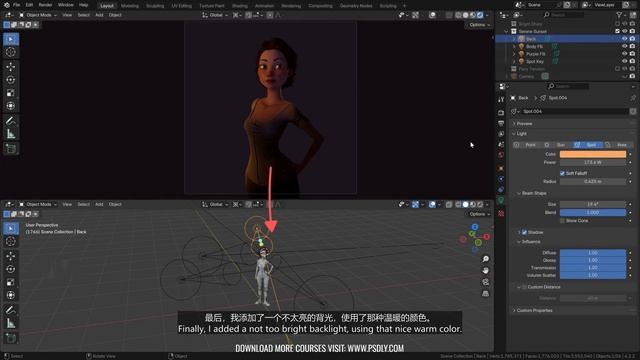This screenshot has height=360, width=640.
Task: Select the Rotate tool in top viewport
Action: (11, 80)
